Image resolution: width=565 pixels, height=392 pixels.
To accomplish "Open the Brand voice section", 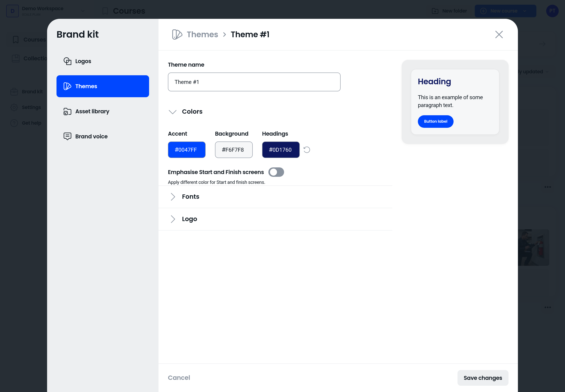I will click(x=103, y=136).
